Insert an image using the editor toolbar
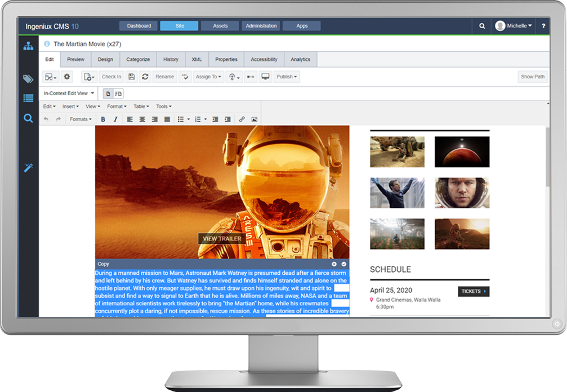Screen dimensions: 567x392 [x=255, y=119]
